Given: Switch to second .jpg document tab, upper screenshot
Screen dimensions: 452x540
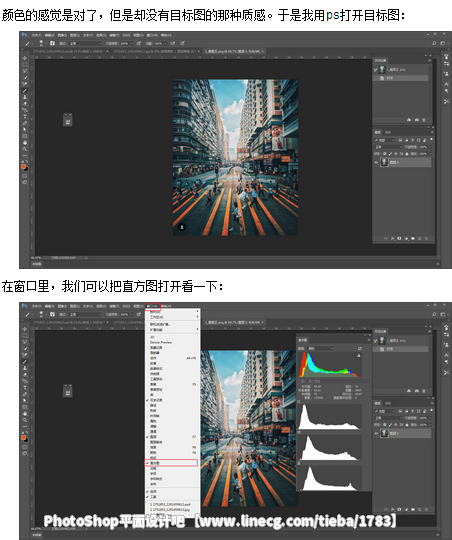Looking at the screenshot, I should click(156, 51).
